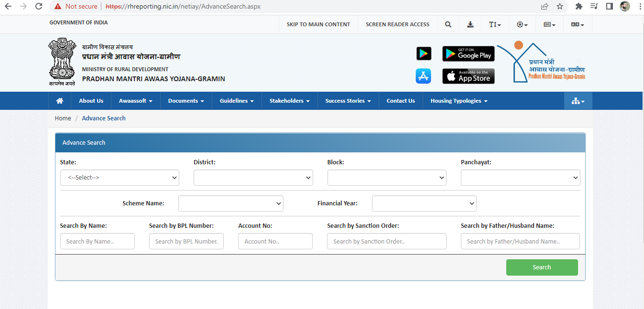Open the Block dropdown

click(387, 178)
